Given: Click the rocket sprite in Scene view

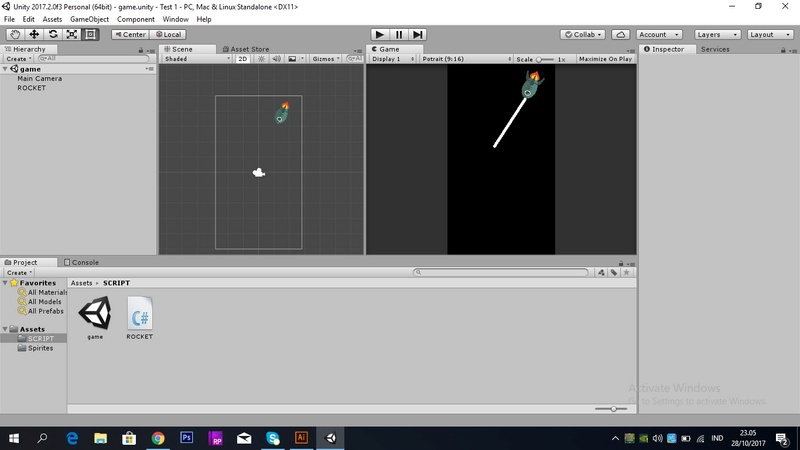Looking at the screenshot, I should [282, 113].
